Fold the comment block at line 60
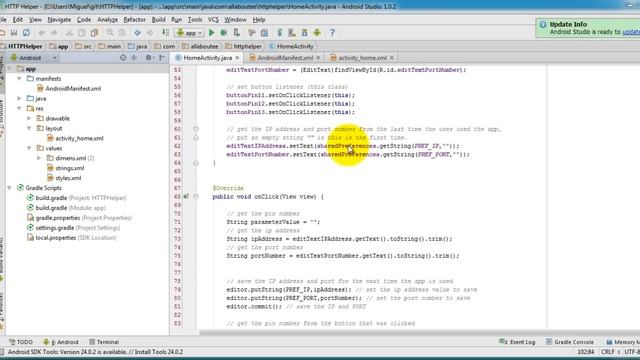 point(196,129)
